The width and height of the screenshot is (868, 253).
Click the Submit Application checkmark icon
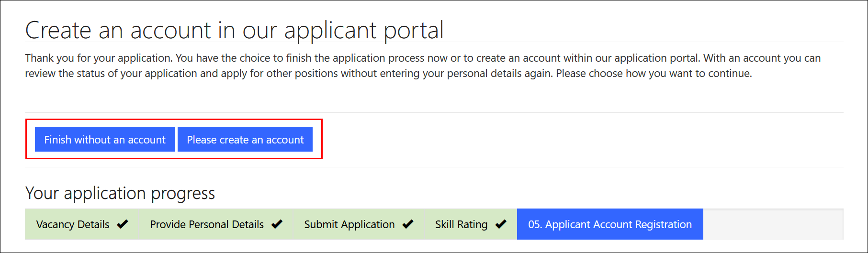pos(408,224)
